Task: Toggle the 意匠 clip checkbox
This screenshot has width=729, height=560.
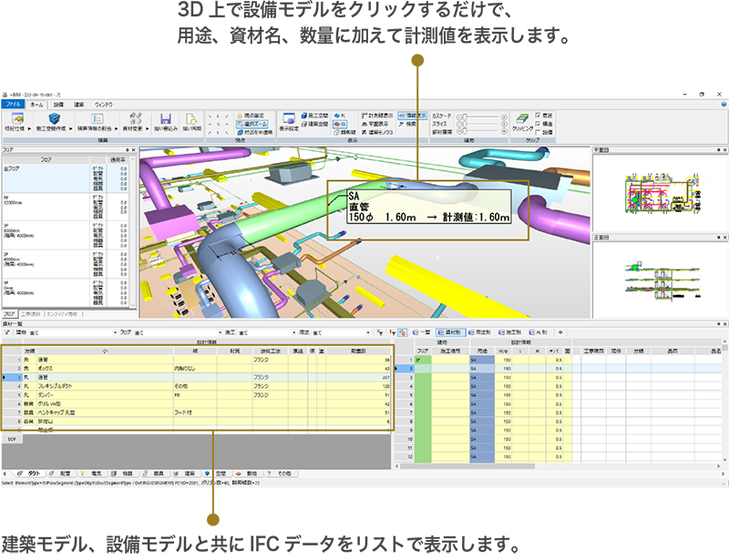Action: point(539,116)
